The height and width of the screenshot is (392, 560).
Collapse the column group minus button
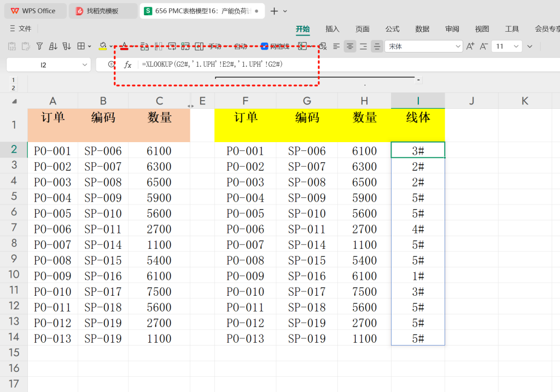418,80
